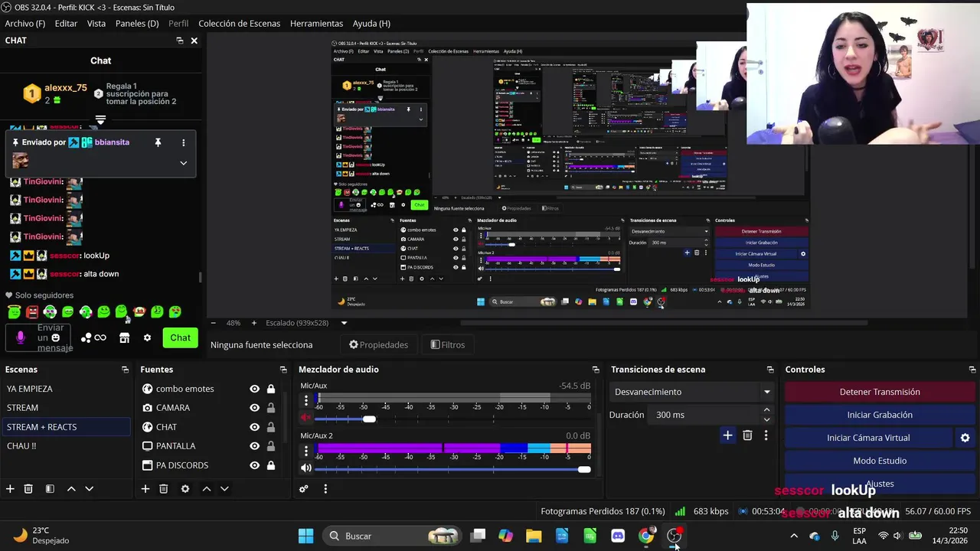
Task: Open pinned message options three-dot menu
Action: [x=183, y=142]
